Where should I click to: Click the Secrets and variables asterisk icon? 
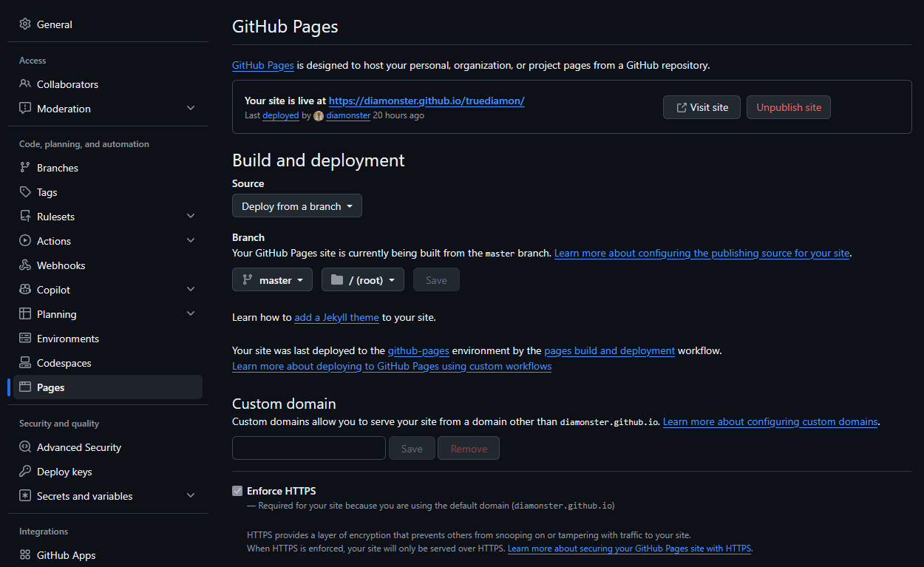tap(25, 496)
